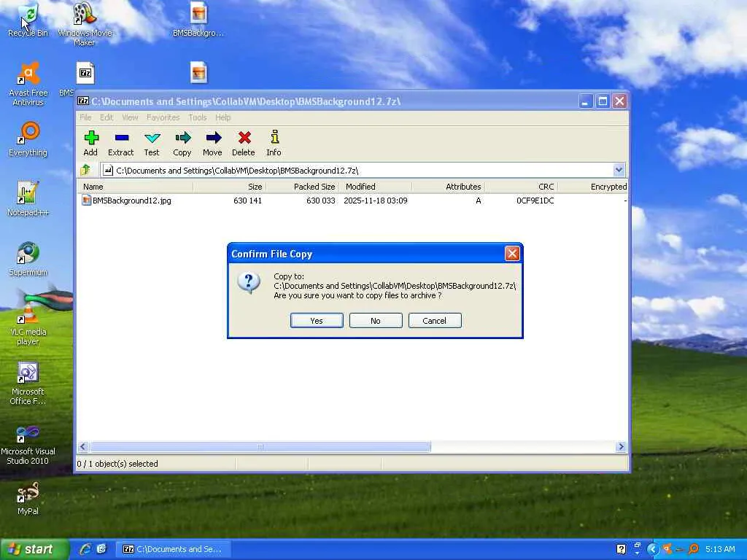Select the BMSBackground12.jpg file icon in list
The width and height of the screenshot is (747, 560).
tap(86, 201)
